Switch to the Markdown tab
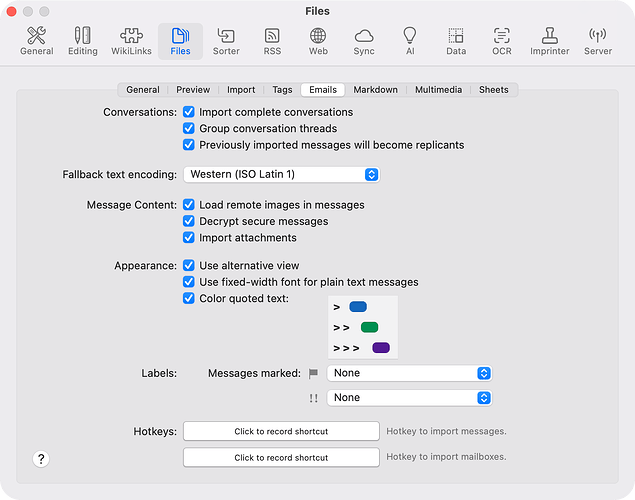This screenshot has width=635, height=500. [376, 90]
